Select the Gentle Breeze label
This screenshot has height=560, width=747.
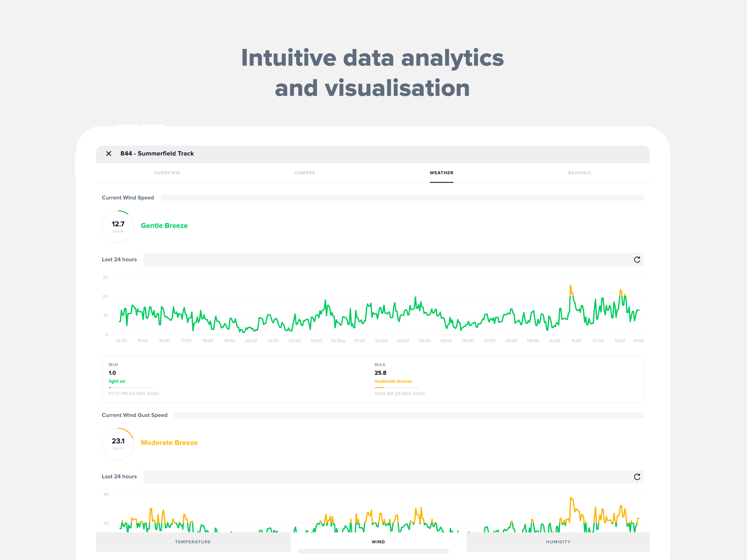point(164,226)
